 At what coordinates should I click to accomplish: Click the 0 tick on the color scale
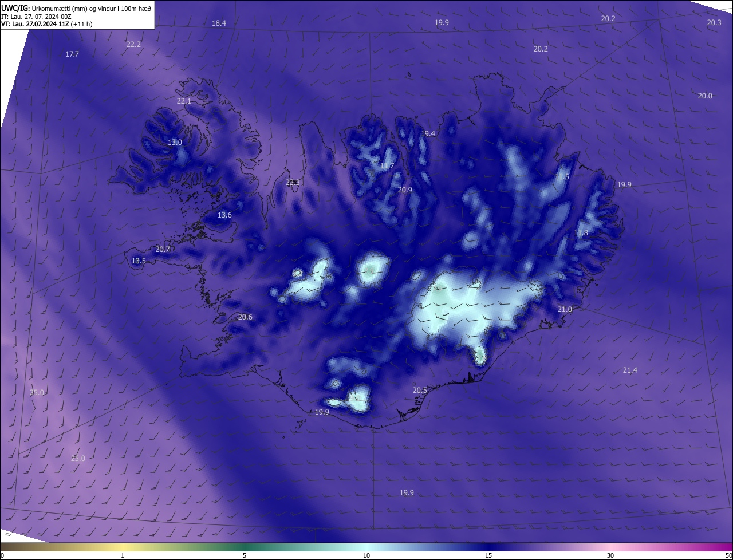2,556
